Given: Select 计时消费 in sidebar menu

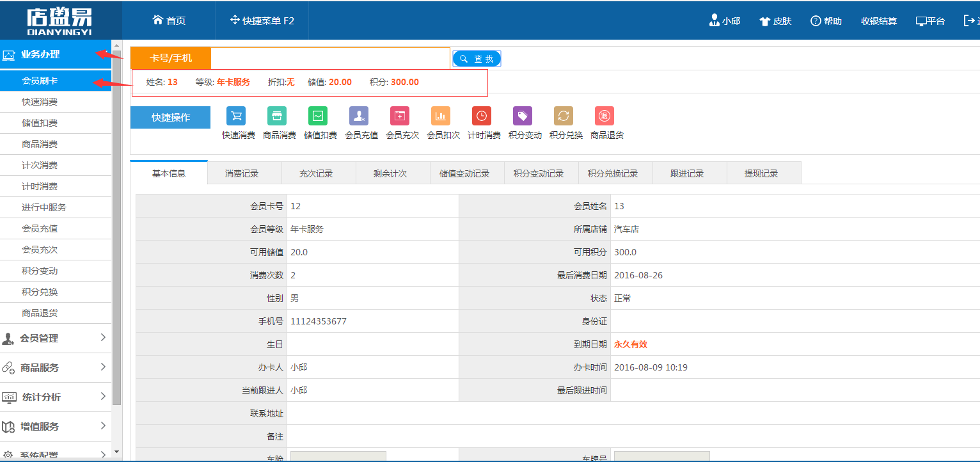Looking at the screenshot, I should pos(56,186).
